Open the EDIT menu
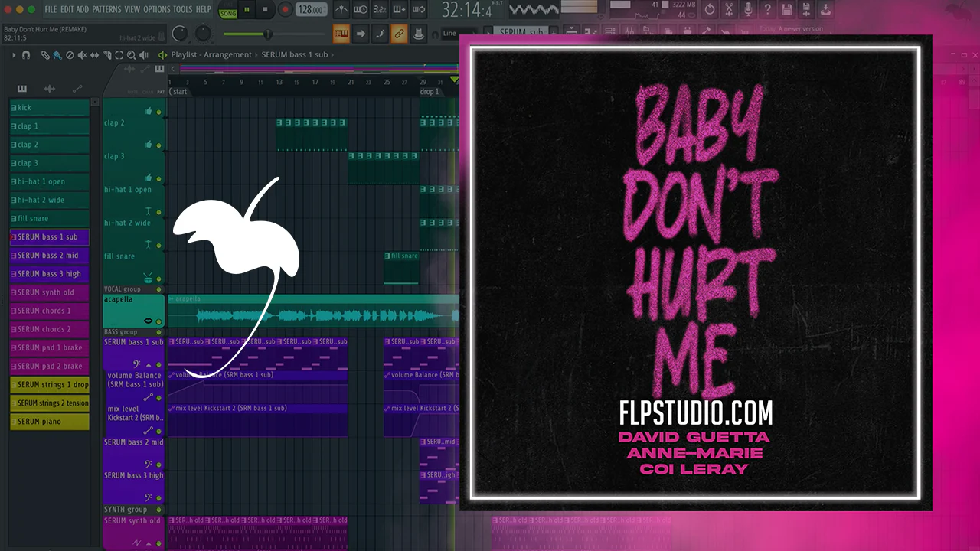This screenshot has height=551, width=980. tap(67, 9)
